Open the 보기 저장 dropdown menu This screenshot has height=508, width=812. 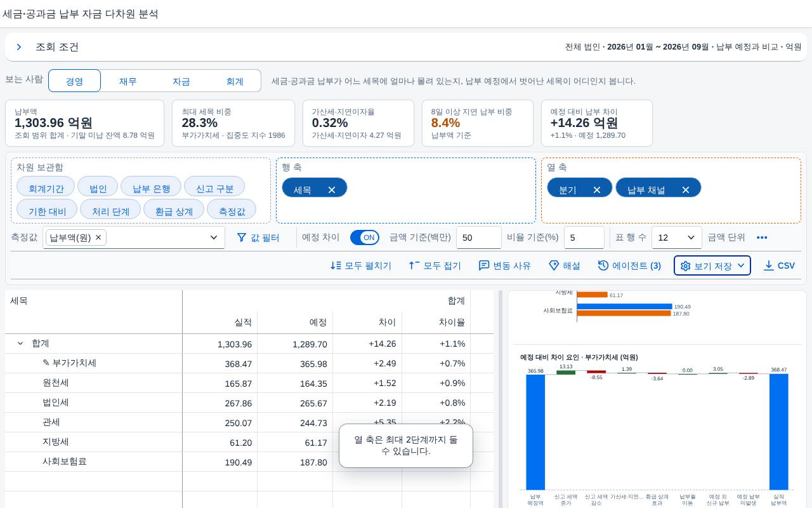coord(712,265)
